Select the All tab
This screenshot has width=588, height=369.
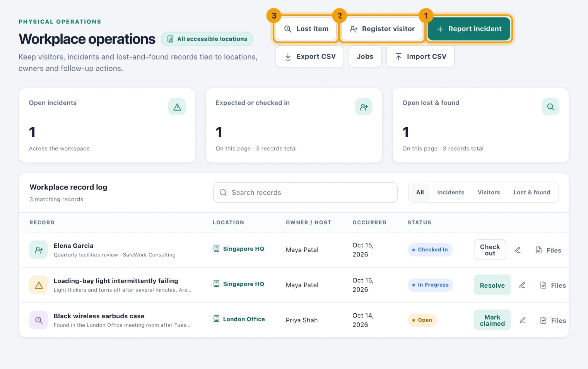point(420,192)
